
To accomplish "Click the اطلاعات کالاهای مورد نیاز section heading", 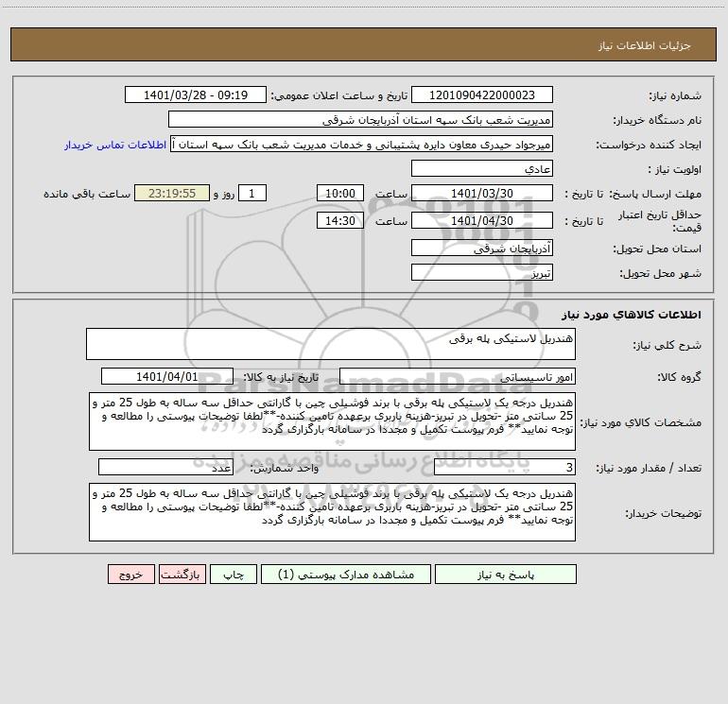I will pos(632,315).
